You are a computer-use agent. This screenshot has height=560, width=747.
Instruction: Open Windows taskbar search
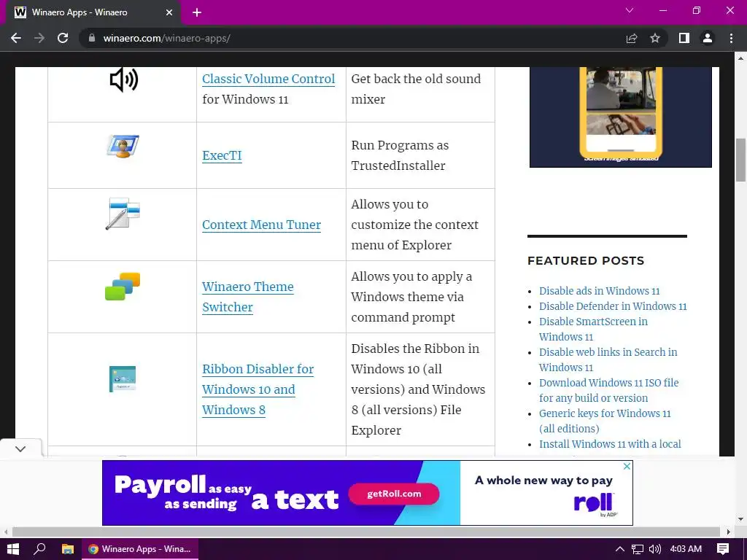click(40, 549)
